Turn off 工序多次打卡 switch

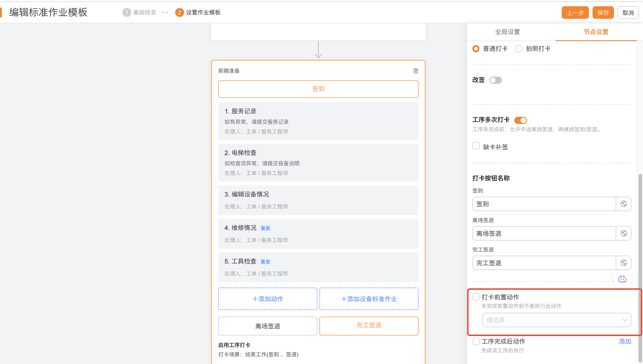click(520, 120)
